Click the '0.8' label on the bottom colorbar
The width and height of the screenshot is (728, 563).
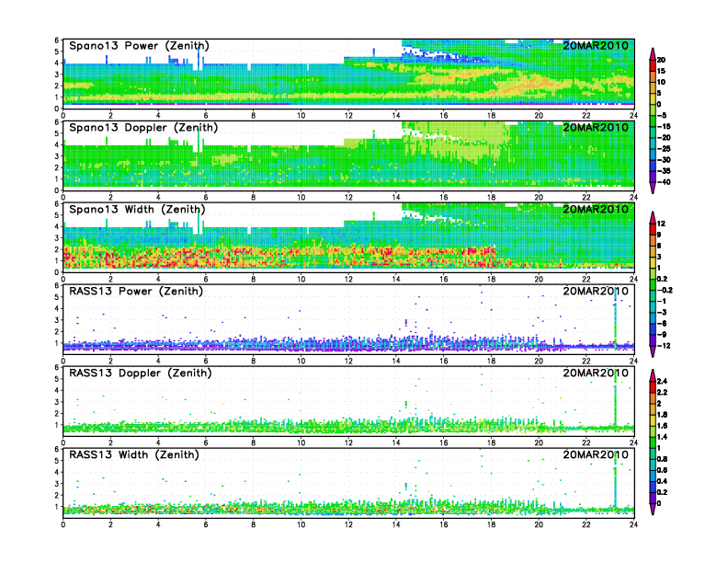coord(662,459)
